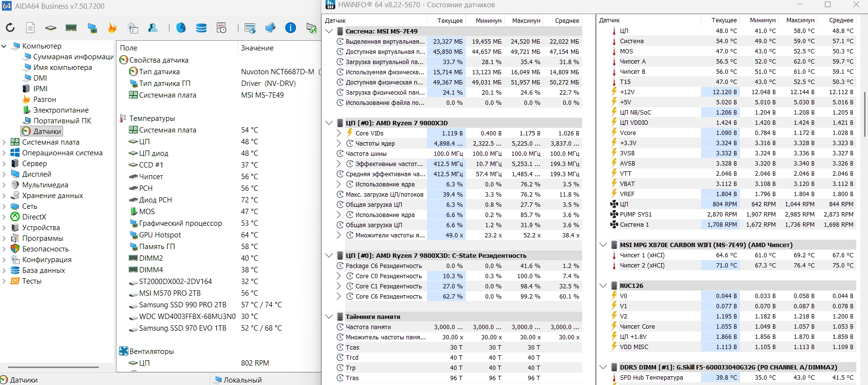The width and height of the screenshot is (868, 385).
Task: Click the Refresh arrow icon in AIDA64 toolbar
Action: pyautogui.click(x=10, y=28)
